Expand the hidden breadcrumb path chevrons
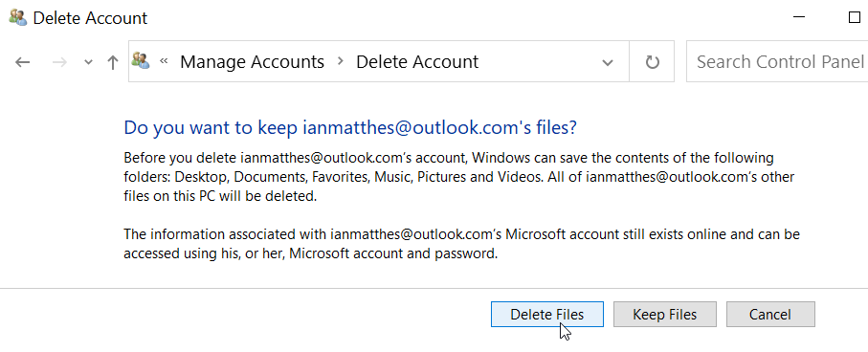Image resolution: width=868 pixels, height=352 pixels. pyautogui.click(x=164, y=61)
